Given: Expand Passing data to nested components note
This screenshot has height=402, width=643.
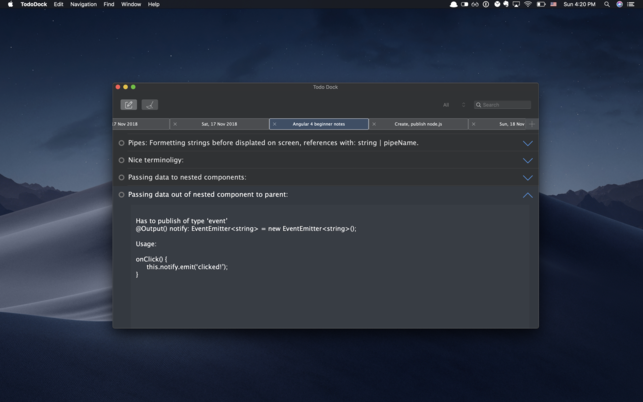Looking at the screenshot, I should pos(528,178).
